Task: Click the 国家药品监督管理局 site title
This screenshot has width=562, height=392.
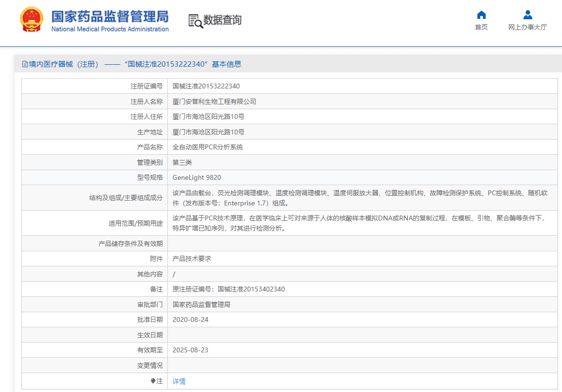Action: coord(110,16)
